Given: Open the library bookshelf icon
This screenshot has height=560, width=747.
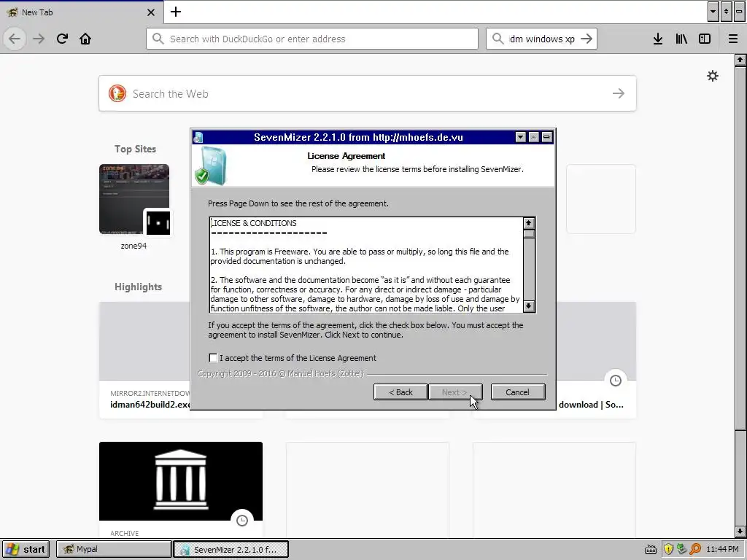Looking at the screenshot, I should 681,39.
